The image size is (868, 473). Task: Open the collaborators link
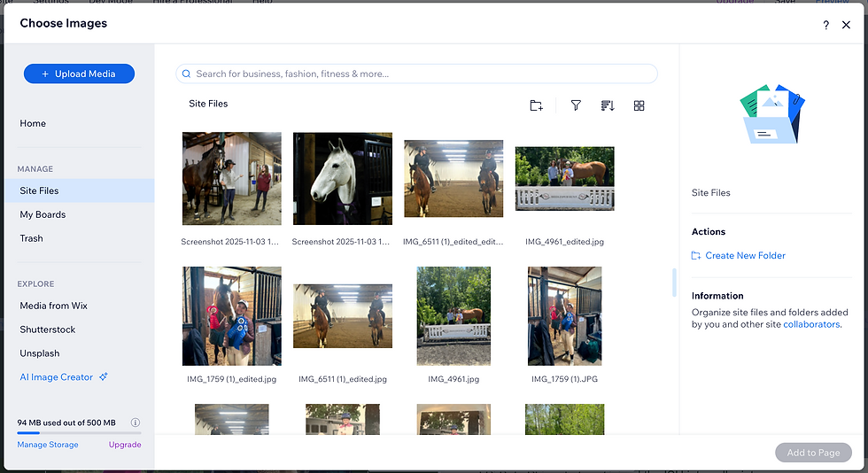coord(811,324)
